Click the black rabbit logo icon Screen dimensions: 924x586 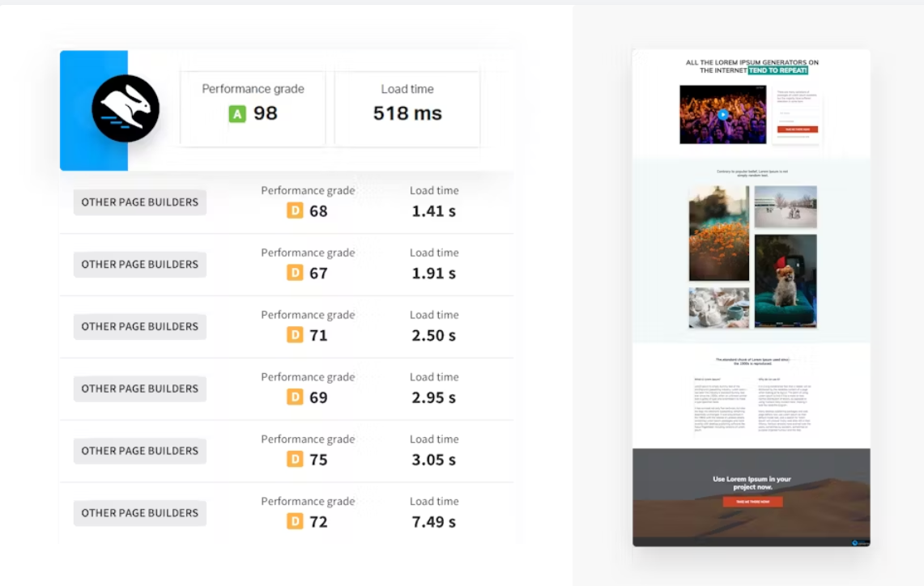coord(126,108)
